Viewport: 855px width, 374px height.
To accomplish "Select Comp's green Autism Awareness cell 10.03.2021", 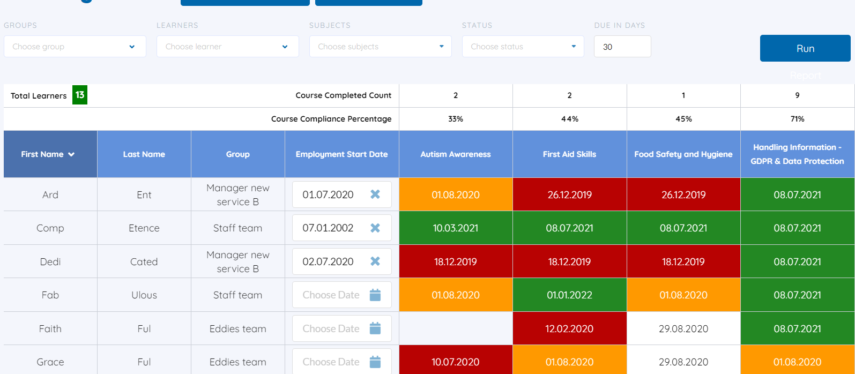I will 456,228.
